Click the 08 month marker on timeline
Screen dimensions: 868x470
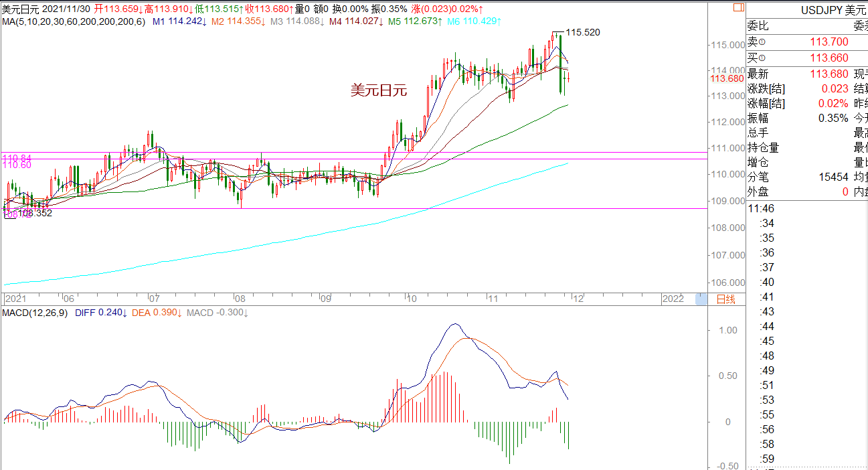click(x=240, y=299)
